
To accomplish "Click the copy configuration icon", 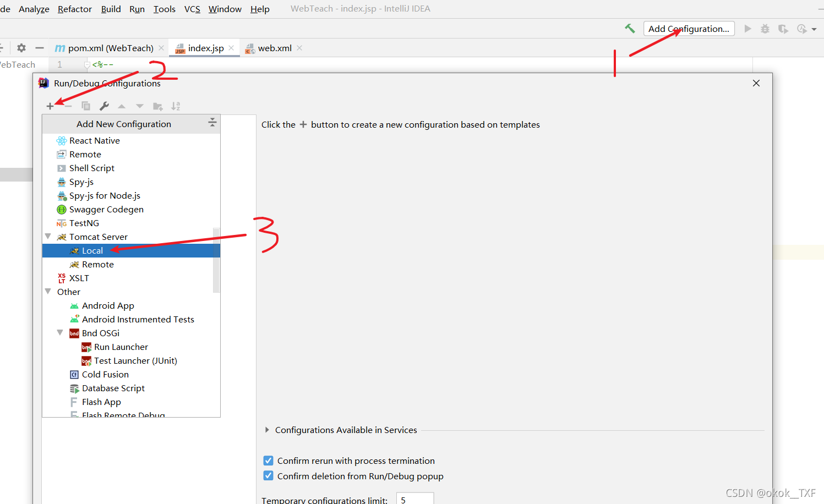I will pyautogui.click(x=86, y=106).
